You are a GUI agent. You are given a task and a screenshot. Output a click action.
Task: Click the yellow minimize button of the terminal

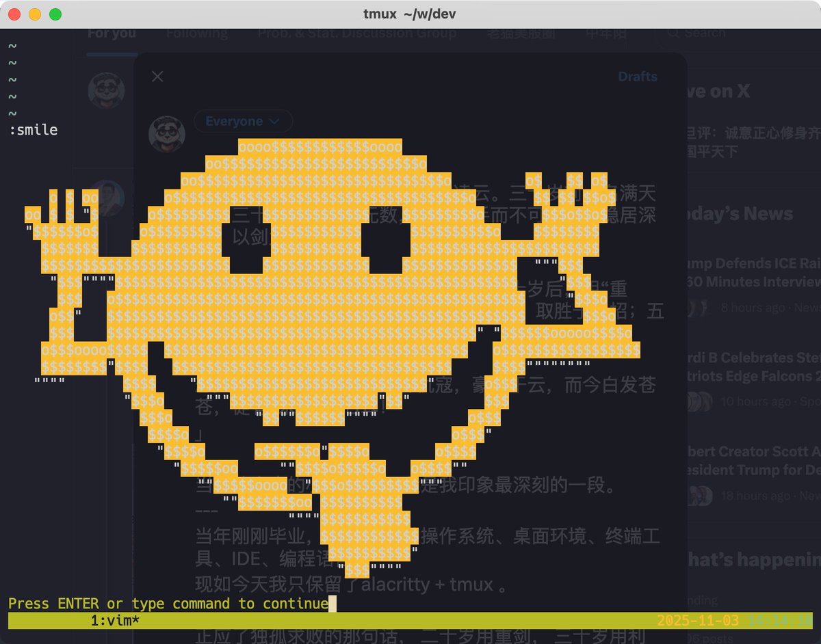click(35, 14)
